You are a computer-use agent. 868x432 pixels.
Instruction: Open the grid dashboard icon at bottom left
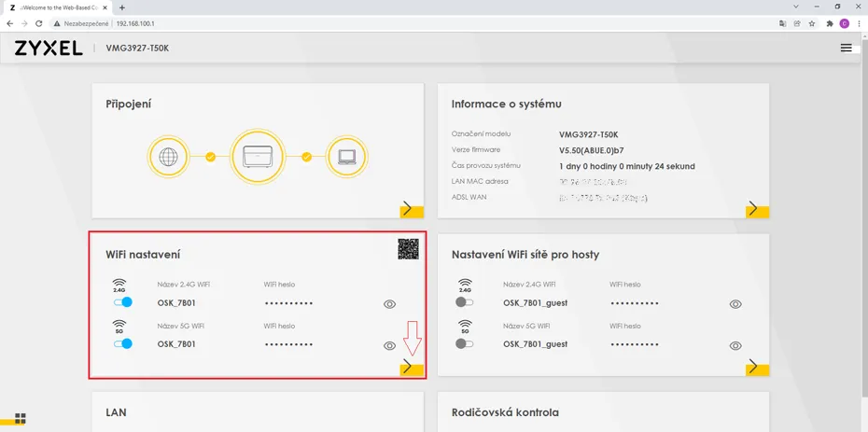point(21,418)
